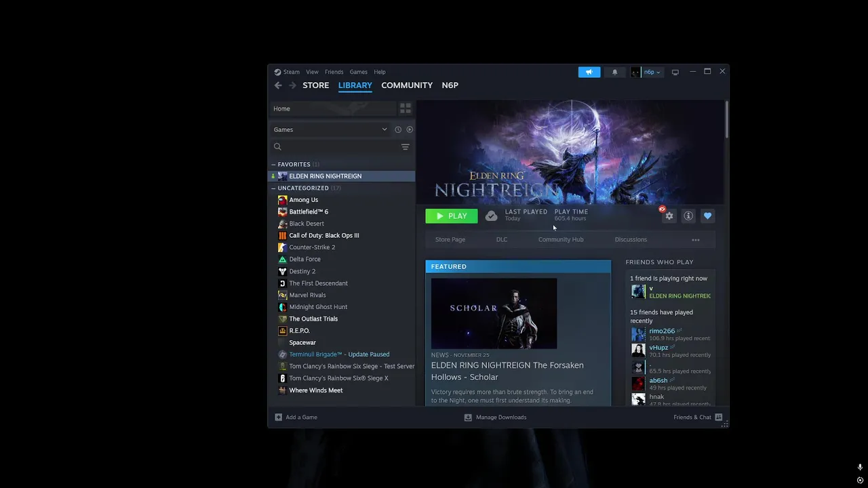Click the search magnifier icon
The image size is (868, 488).
tap(277, 147)
